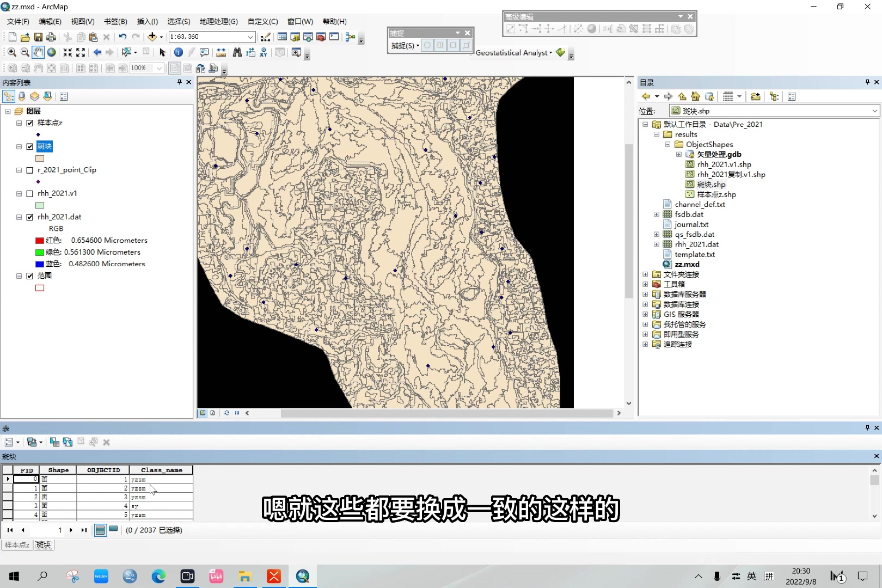
Task: Turn on the rhh_2021.v1 layer
Action: coord(30,193)
